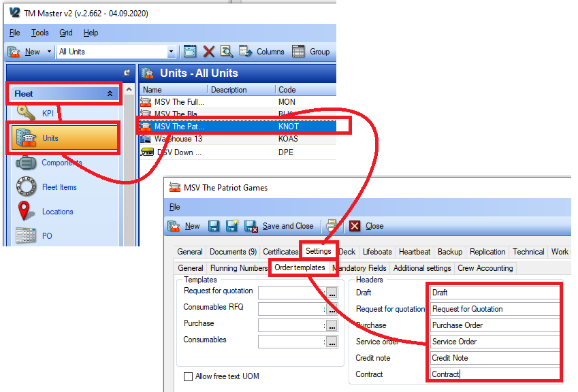Viewport: 578px width, 392px height.
Task: Switch to the Heartbeat tab
Action: pyautogui.click(x=415, y=252)
